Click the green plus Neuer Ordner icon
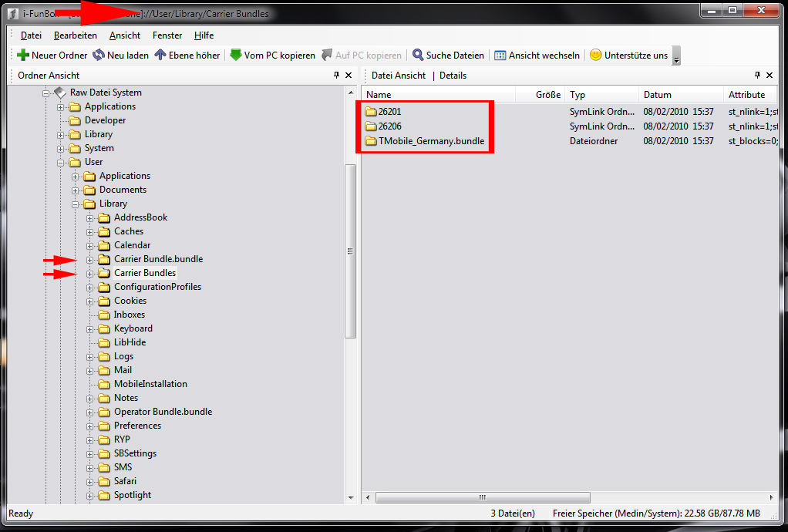The image size is (788, 532). point(23,56)
